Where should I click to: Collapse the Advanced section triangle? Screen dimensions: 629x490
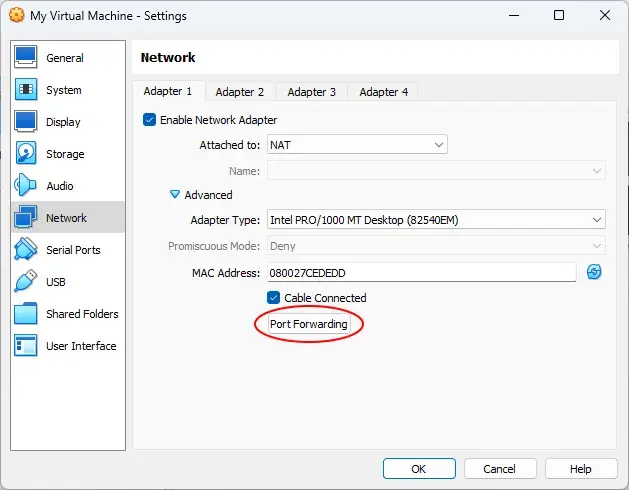[x=175, y=195]
